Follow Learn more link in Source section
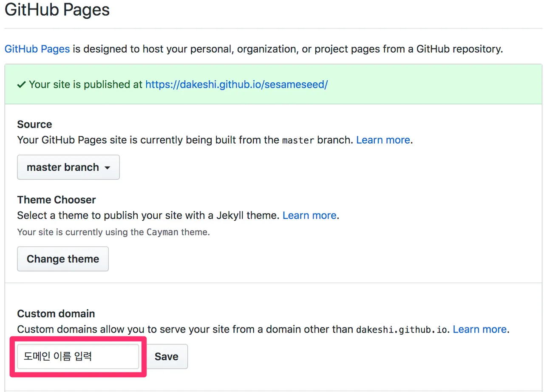544x392 pixels. [x=383, y=140]
